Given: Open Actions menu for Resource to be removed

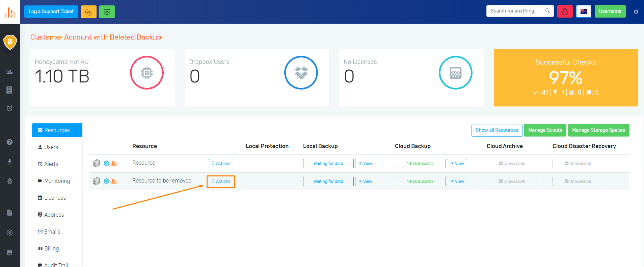Looking at the screenshot, I should (x=221, y=181).
